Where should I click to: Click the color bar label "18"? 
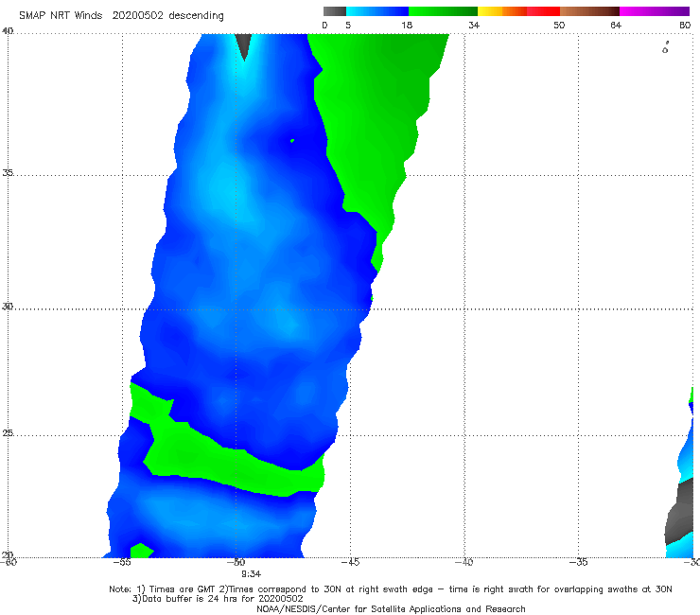(x=406, y=26)
